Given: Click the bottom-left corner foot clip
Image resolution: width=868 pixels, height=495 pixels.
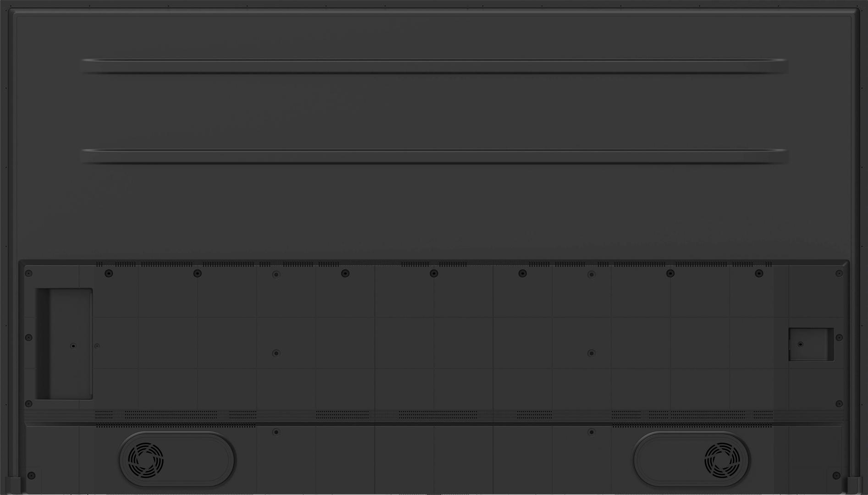Looking at the screenshot, I should (15, 485).
